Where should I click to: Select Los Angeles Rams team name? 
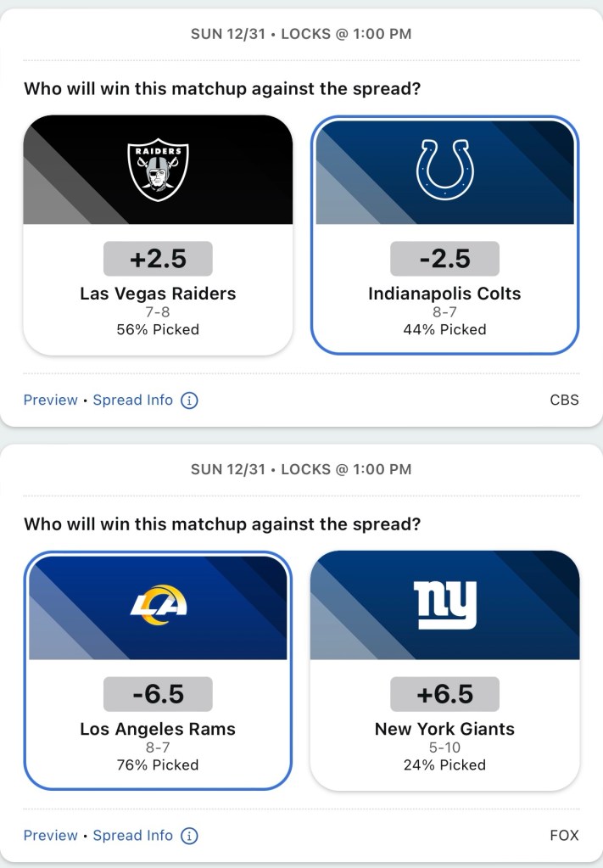pos(158,729)
